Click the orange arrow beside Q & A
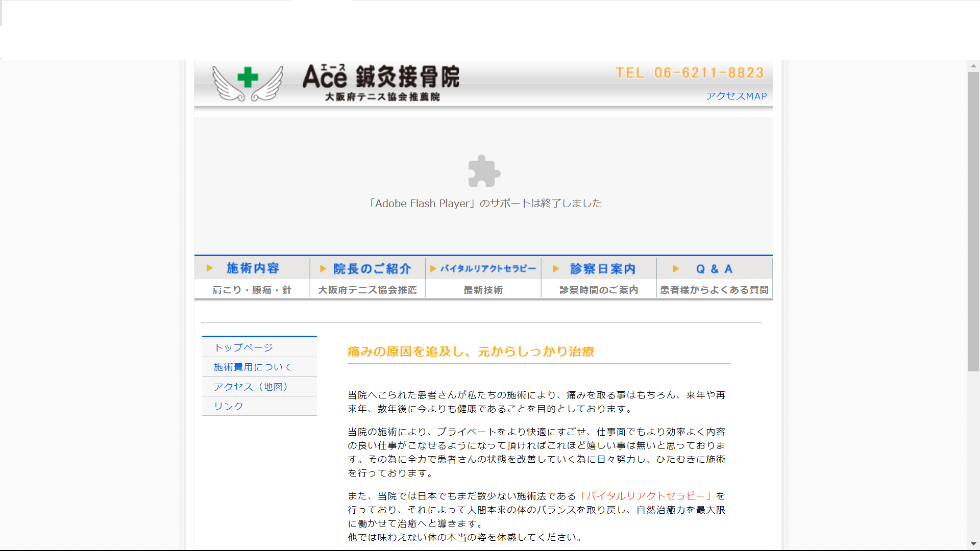Image resolution: width=980 pixels, height=551 pixels. tap(675, 269)
